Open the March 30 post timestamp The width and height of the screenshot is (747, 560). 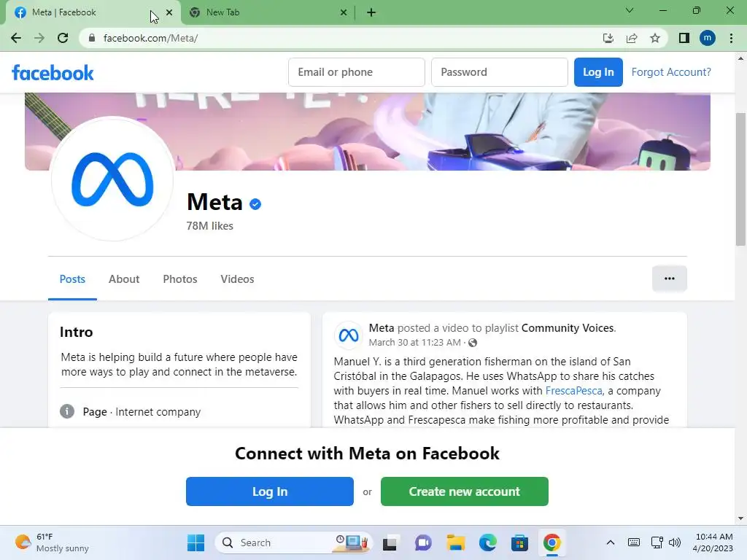tap(414, 343)
